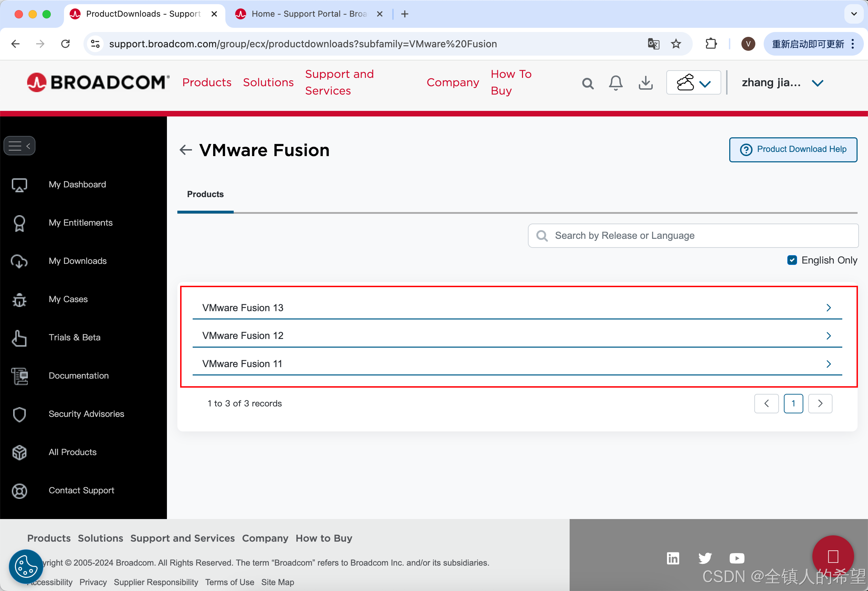Image resolution: width=868 pixels, height=591 pixels.
Task: Open the Products top menu
Action: (x=207, y=82)
